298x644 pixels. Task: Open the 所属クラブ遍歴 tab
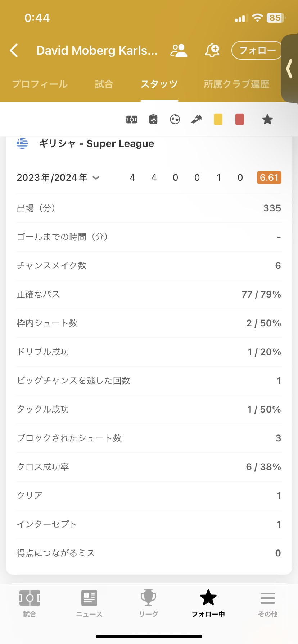pyautogui.click(x=236, y=84)
